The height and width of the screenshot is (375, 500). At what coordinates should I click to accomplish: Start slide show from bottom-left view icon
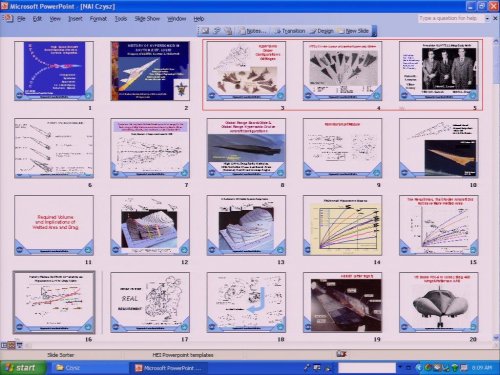(19, 345)
